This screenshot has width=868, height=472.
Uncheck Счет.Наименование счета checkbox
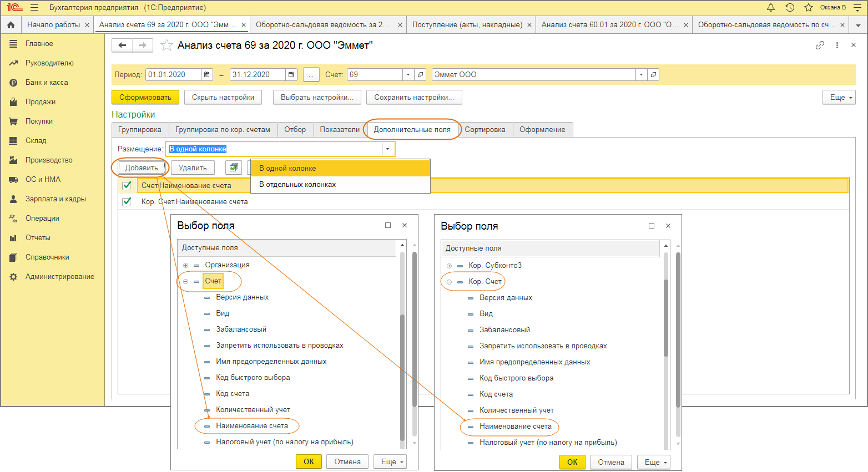click(127, 186)
